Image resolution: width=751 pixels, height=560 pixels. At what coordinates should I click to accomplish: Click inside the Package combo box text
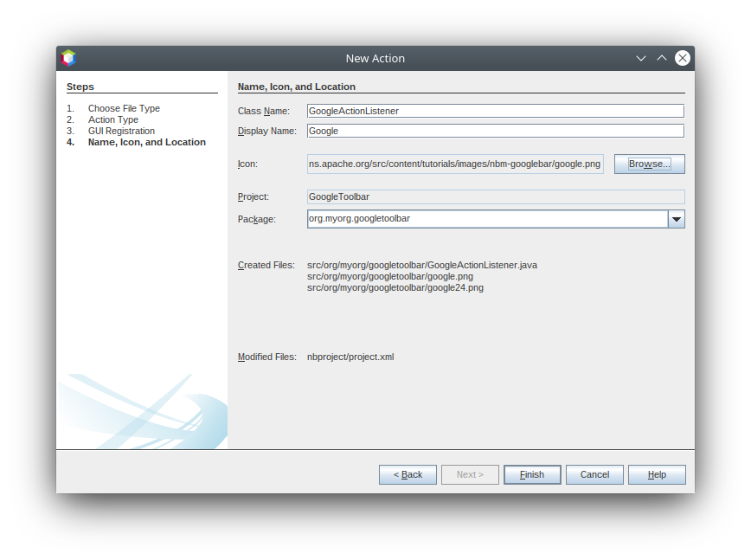click(x=486, y=219)
